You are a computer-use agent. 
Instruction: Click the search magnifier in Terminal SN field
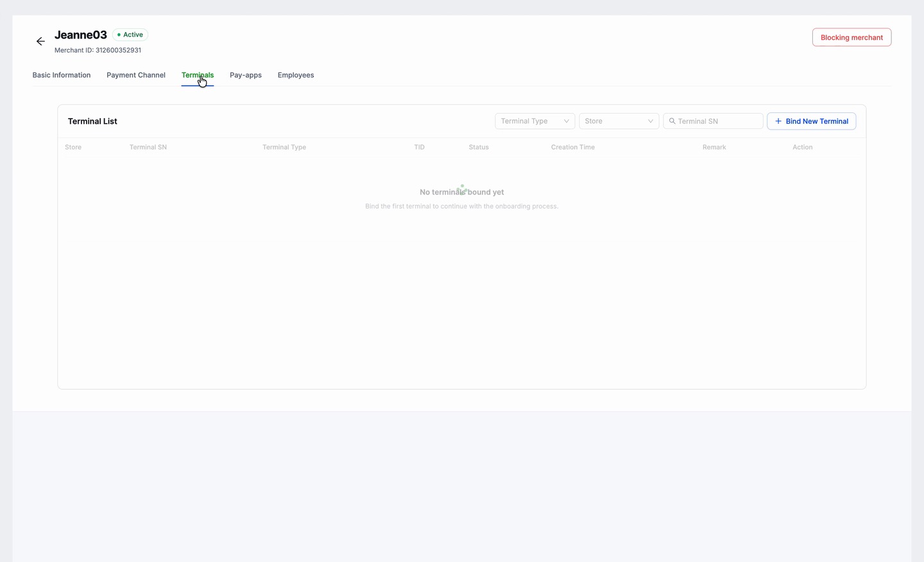(672, 121)
